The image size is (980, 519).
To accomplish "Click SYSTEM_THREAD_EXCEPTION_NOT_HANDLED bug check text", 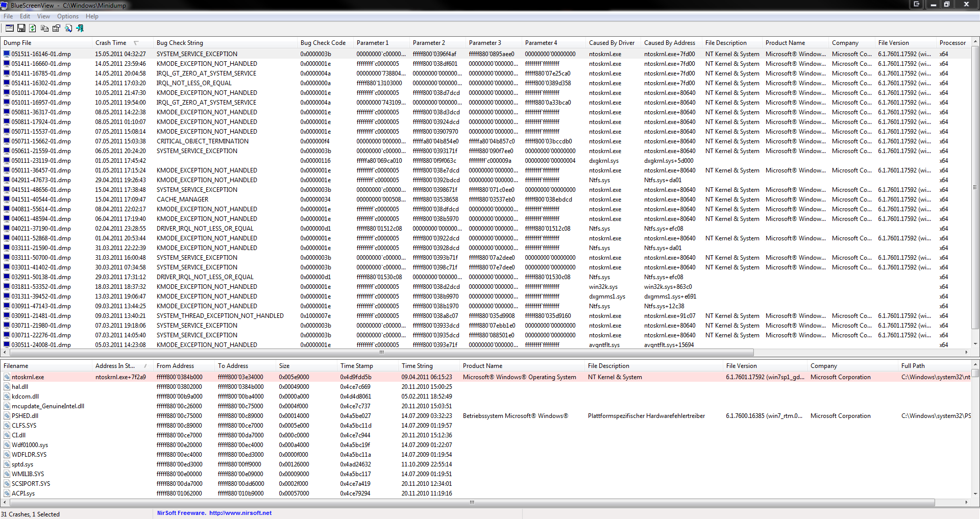I will pos(220,316).
